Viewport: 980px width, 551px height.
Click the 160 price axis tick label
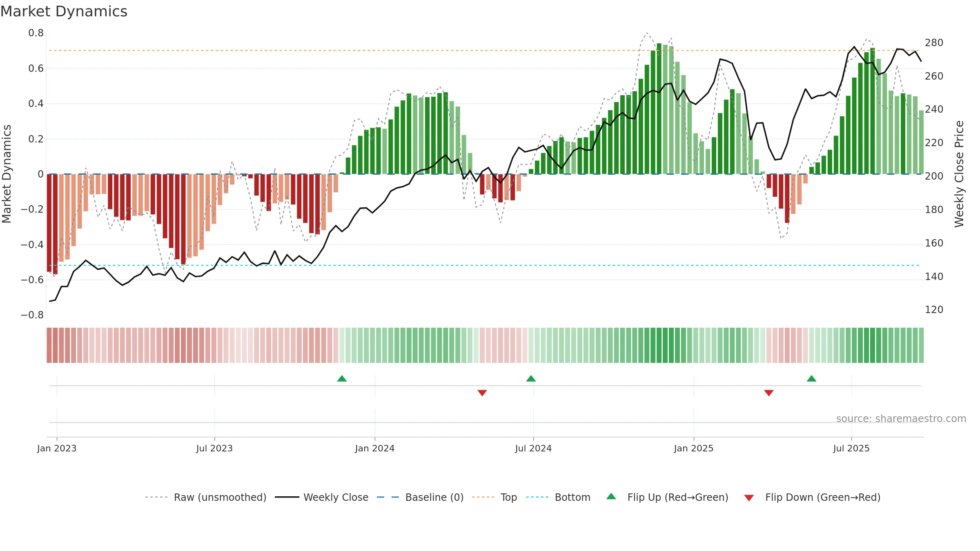(x=934, y=243)
